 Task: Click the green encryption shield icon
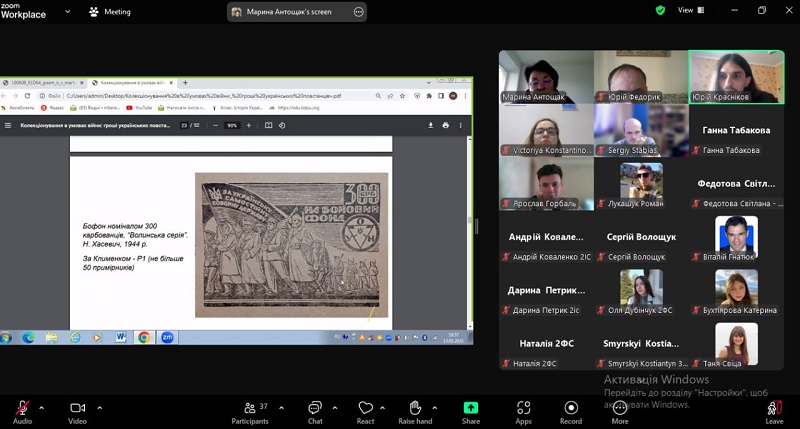(x=660, y=10)
